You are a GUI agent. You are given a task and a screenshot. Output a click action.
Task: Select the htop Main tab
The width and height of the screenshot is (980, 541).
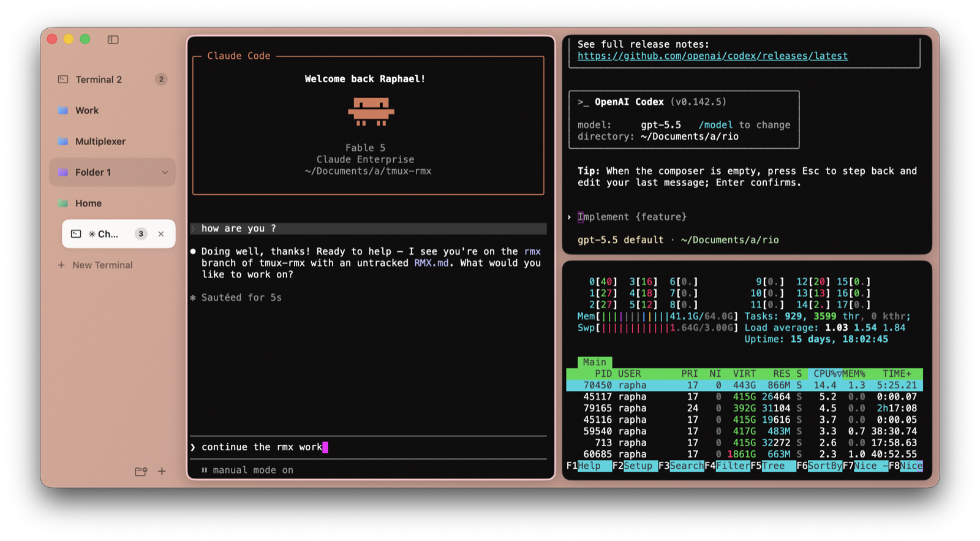pyautogui.click(x=594, y=362)
